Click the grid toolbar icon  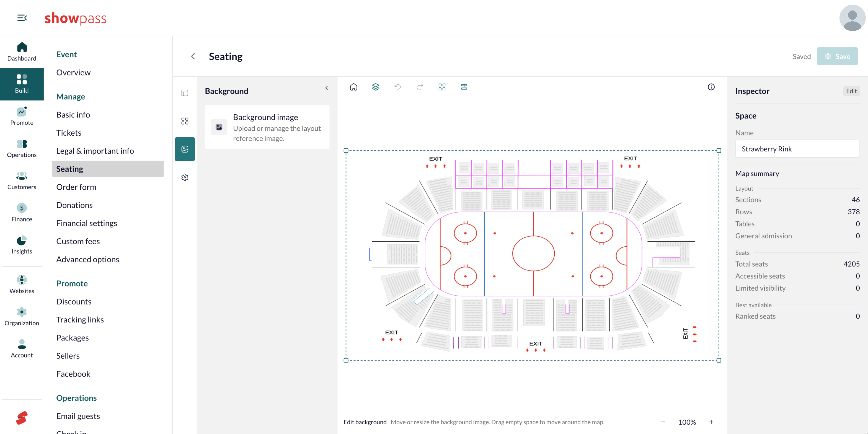[x=442, y=87]
